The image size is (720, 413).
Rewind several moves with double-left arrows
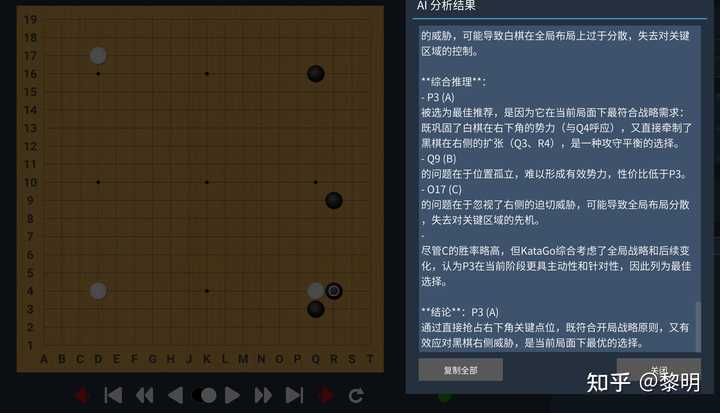[x=145, y=396]
